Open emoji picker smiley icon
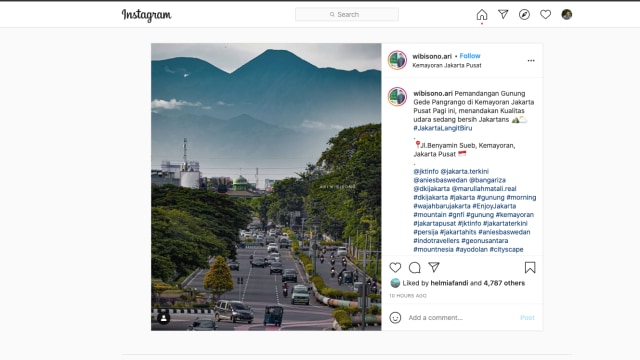 pos(395,318)
